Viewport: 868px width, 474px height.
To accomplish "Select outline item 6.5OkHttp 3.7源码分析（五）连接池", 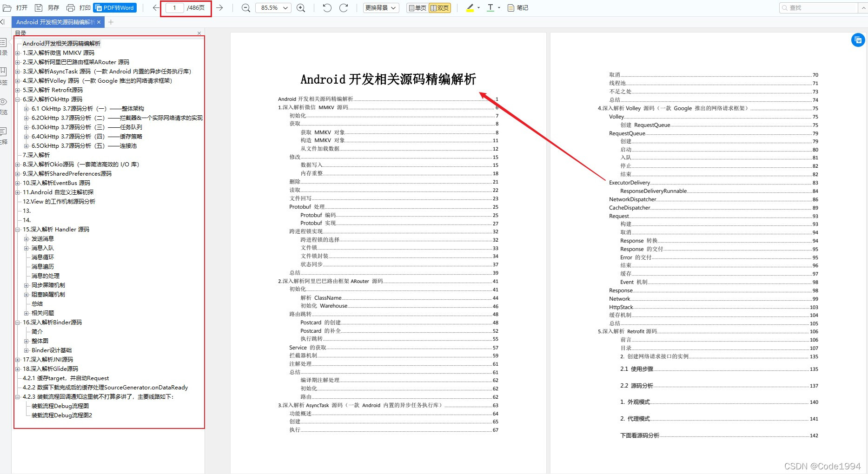I will (x=84, y=146).
